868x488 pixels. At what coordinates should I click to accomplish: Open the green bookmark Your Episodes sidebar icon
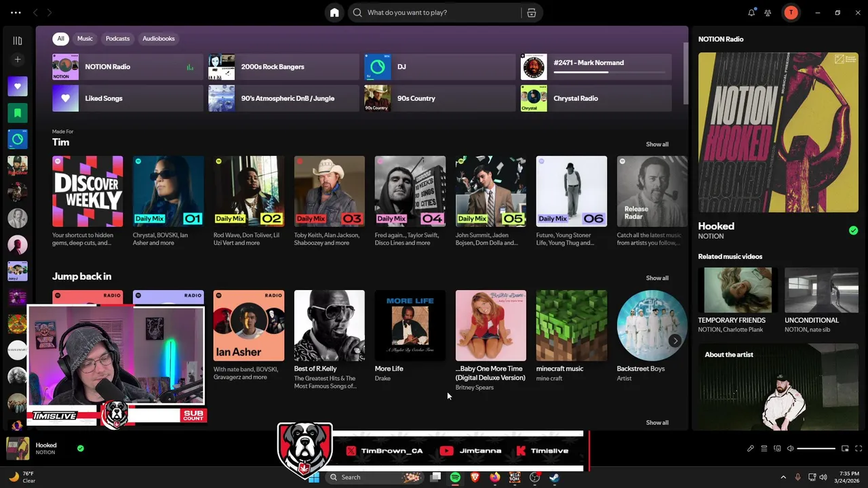18,113
